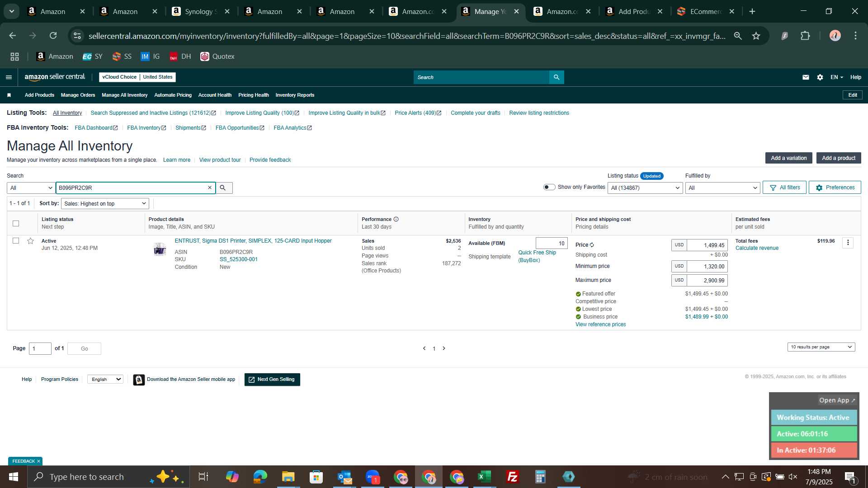
Task: Click Calculate revenue link
Action: (x=757, y=248)
